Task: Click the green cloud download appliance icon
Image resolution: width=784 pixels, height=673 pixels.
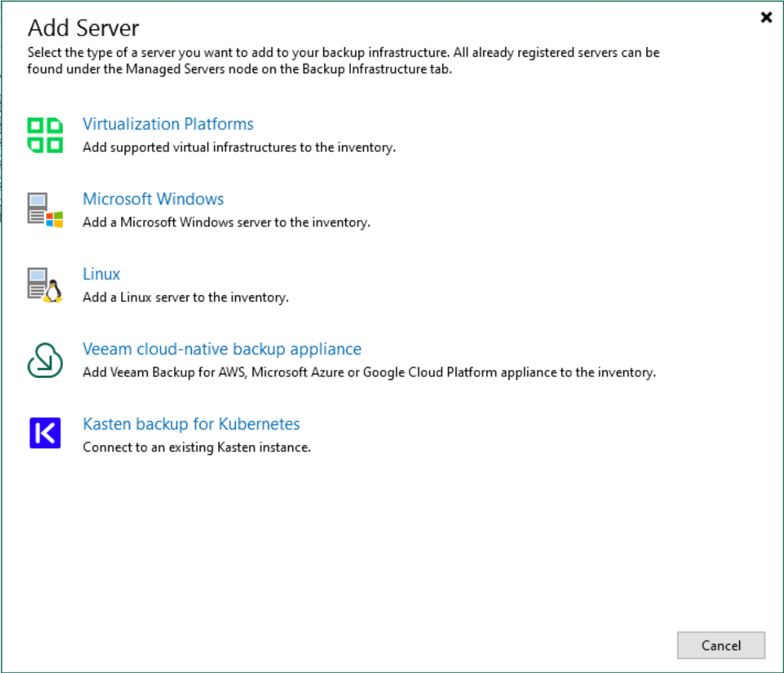Action: point(44,359)
